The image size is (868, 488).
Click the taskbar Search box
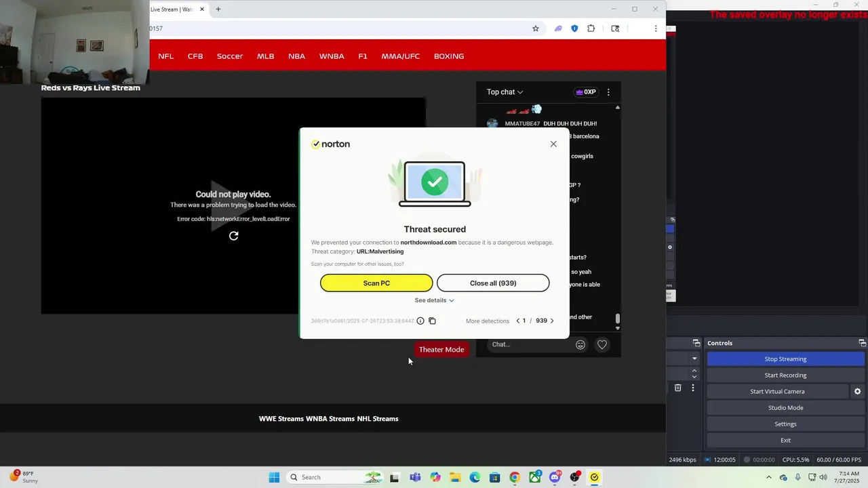(336, 477)
